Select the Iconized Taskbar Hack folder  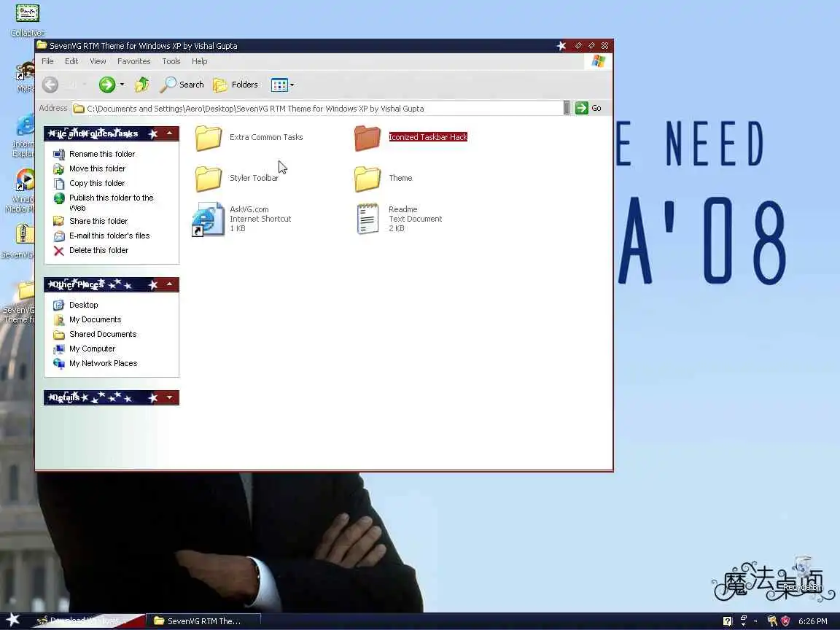point(411,137)
